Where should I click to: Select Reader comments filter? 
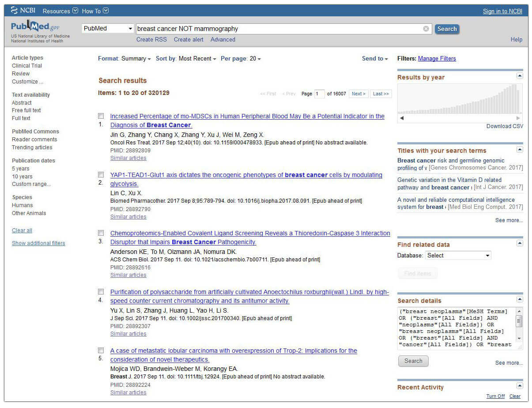pos(34,140)
